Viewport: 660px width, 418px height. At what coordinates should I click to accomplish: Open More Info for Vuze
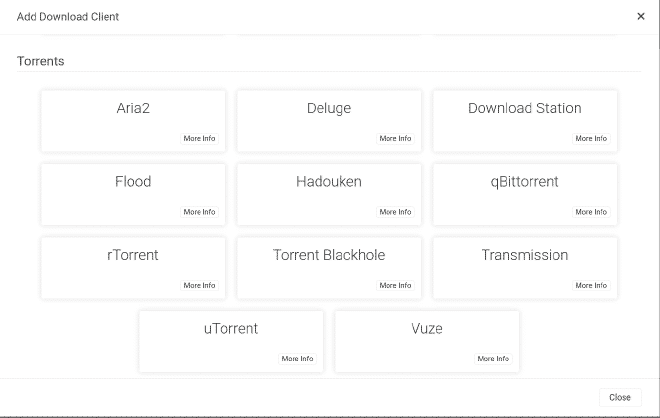coord(493,359)
